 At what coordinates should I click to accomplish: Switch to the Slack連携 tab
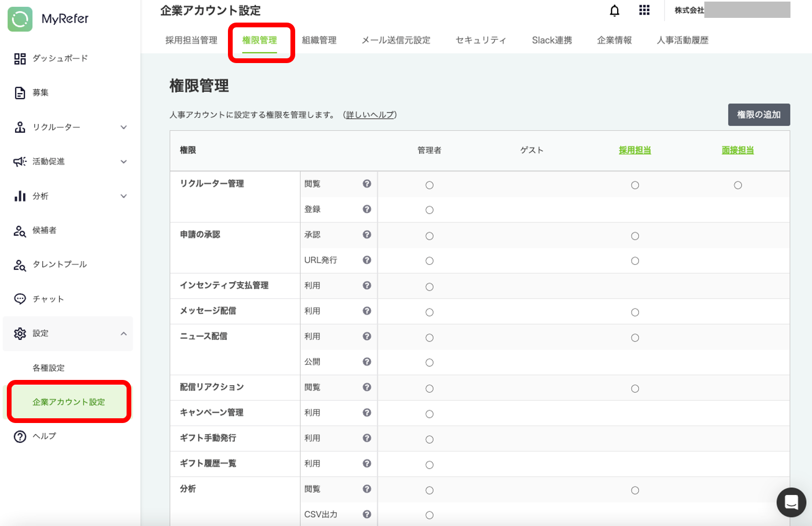pyautogui.click(x=551, y=40)
